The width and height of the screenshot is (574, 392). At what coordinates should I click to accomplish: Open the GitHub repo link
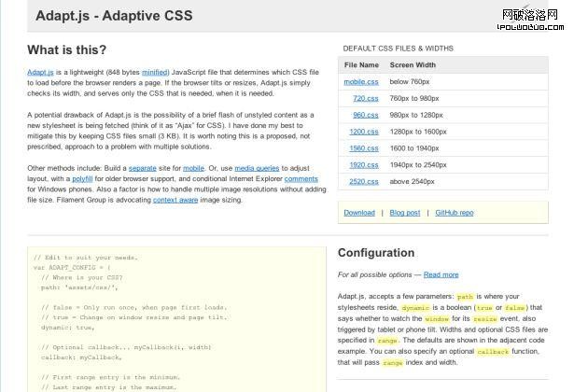click(x=454, y=213)
